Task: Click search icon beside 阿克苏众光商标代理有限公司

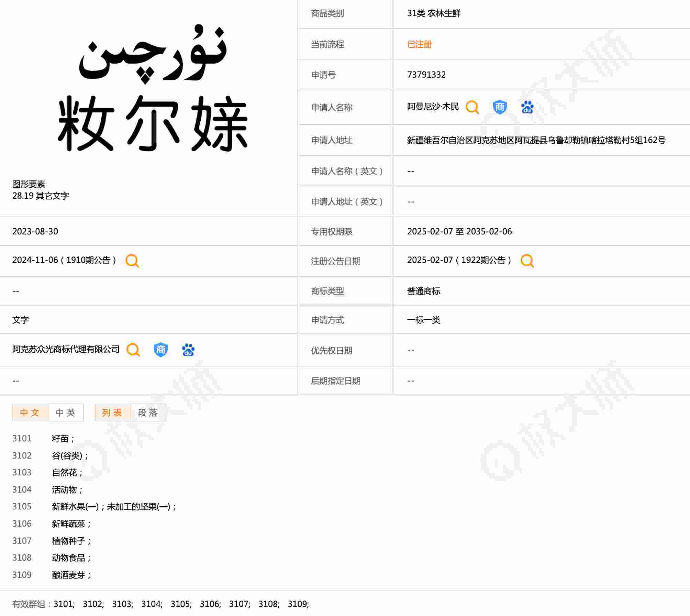Action: coord(133,350)
